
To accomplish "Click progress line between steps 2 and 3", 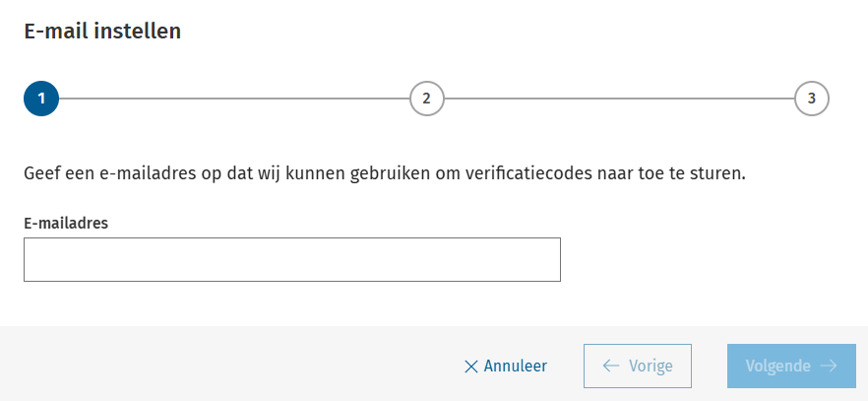I will coord(619,99).
